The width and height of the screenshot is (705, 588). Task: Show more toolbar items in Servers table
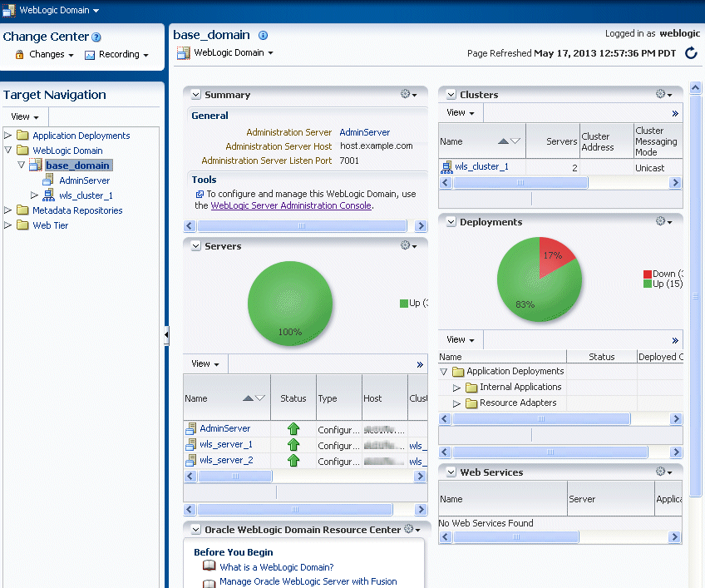pos(420,364)
